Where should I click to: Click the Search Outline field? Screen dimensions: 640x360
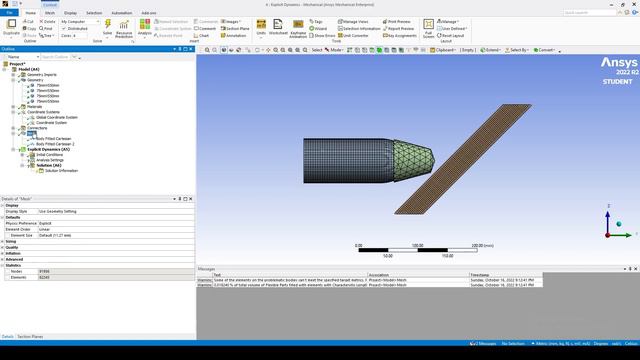coord(56,57)
